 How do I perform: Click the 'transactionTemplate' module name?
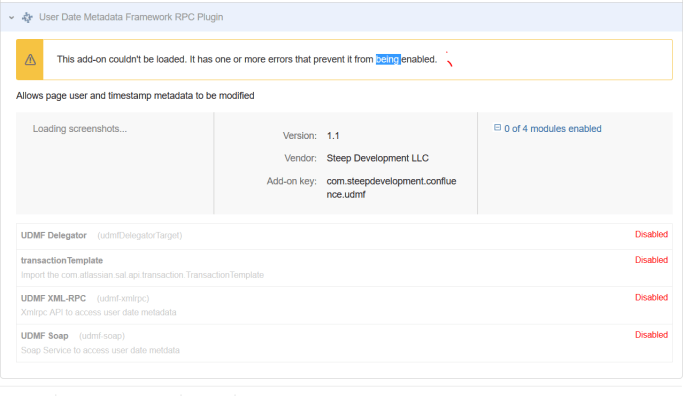pos(62,260)
